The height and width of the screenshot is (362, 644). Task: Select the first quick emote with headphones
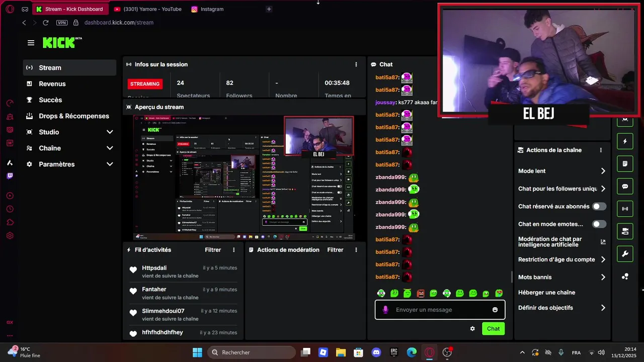381,293
